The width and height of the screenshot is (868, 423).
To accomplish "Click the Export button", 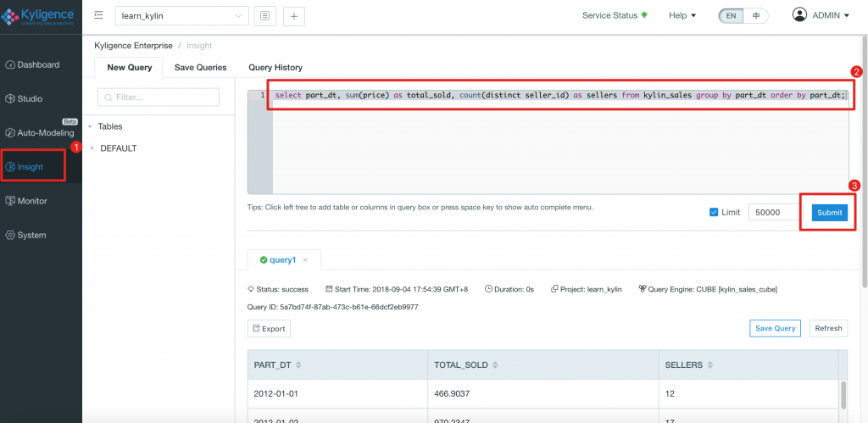I will pyautogui.click(x=269, y=328).
